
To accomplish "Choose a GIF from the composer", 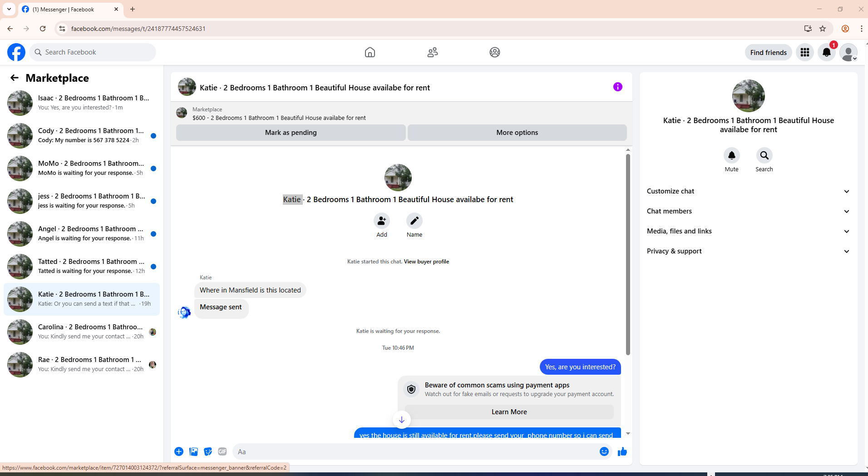I will pyautogui.click(x=222, y=451).
